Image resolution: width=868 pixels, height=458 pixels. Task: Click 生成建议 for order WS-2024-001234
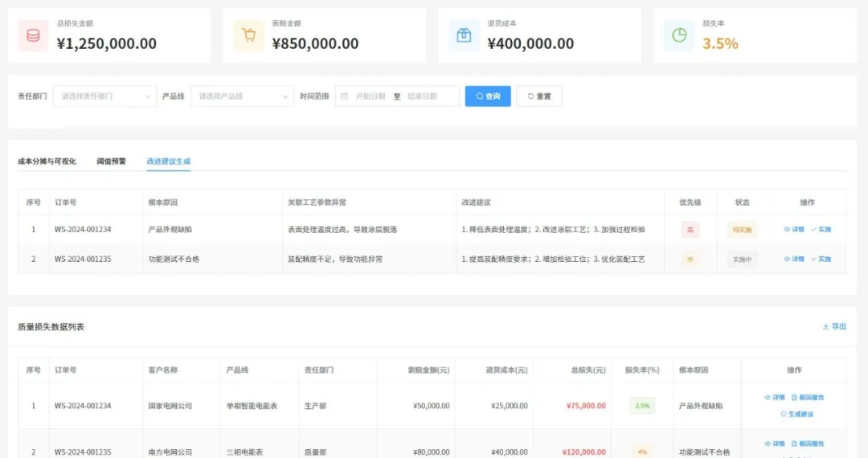(796, 415)
